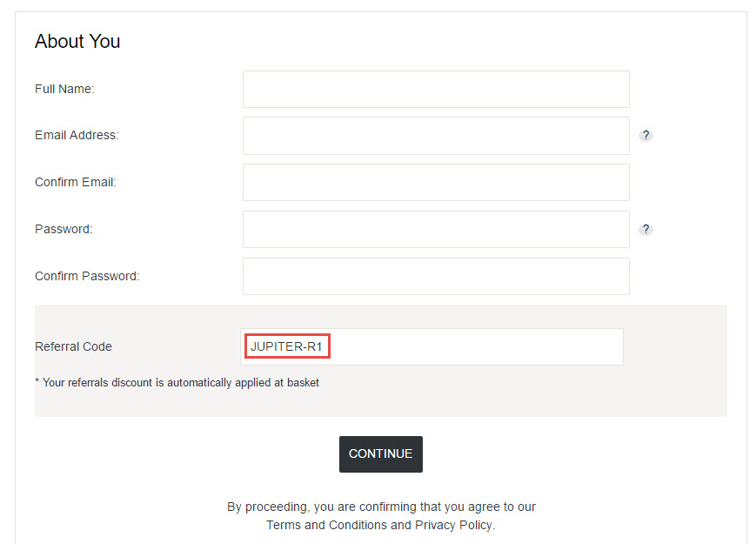This screenshot has height=544, width=756.
Task: Click the Confirm Password label
Action: coord(87,276)
